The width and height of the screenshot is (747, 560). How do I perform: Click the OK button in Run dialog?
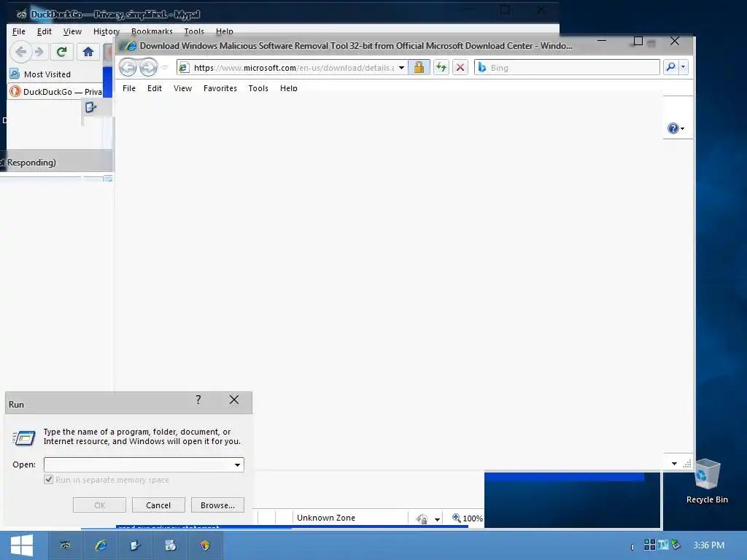[99, 505]
